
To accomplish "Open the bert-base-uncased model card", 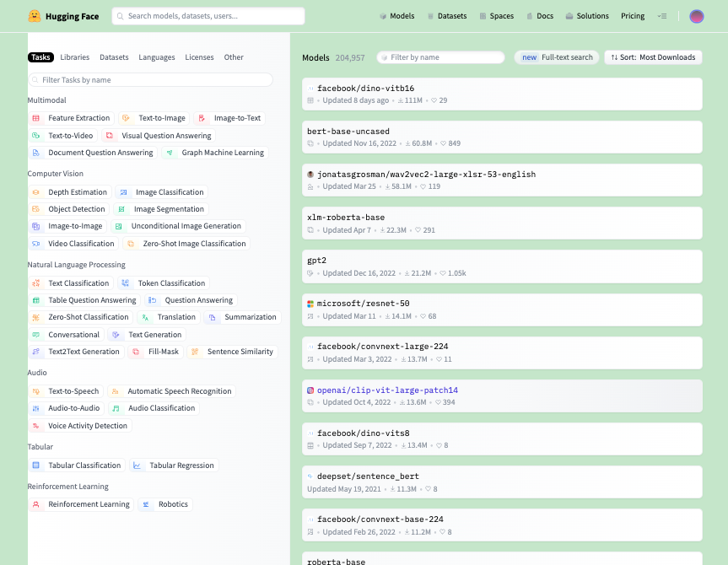I will [502, 137].
